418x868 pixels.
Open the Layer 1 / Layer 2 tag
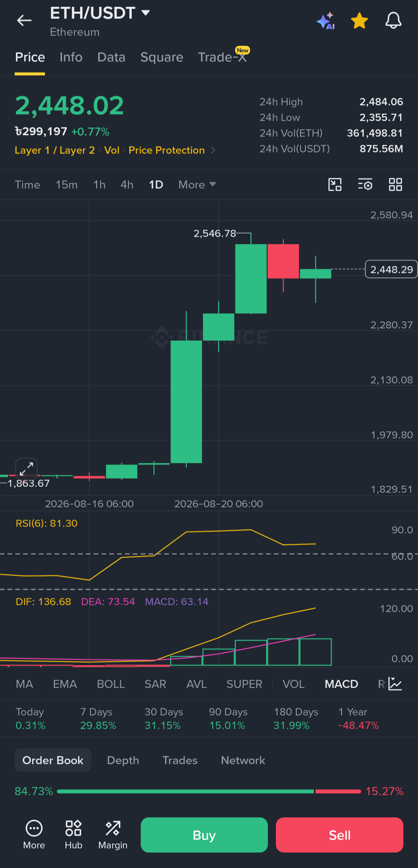55,150
